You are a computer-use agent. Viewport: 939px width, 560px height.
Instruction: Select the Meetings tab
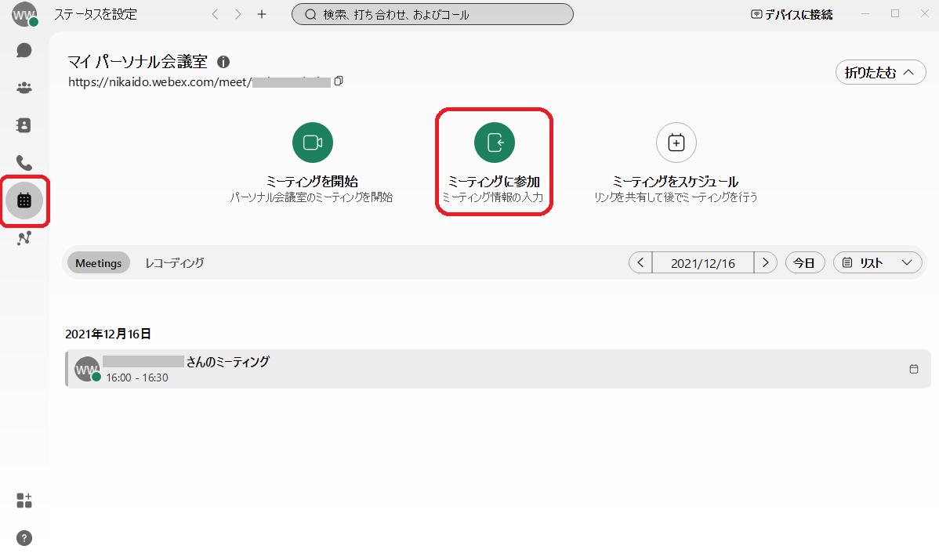click(99, 262)
